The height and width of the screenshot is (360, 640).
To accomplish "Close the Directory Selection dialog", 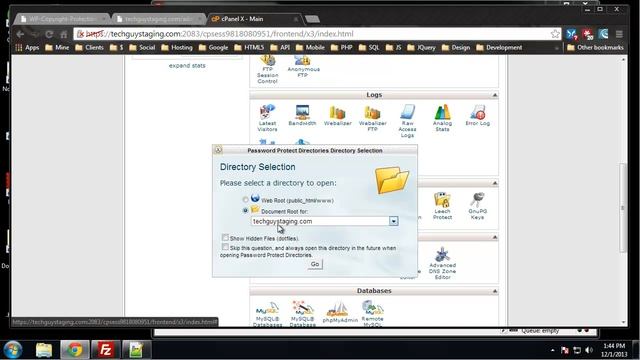I will (x=218, y=150).
